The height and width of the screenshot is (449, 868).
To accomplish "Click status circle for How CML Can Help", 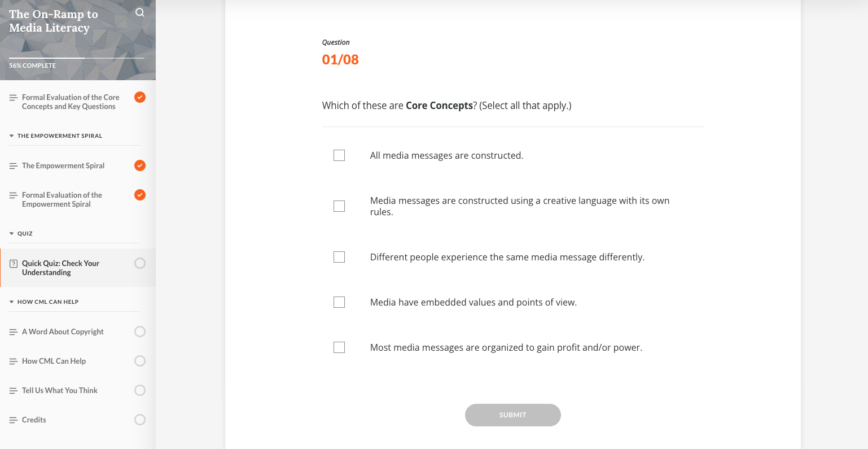I will click(140, 361).
